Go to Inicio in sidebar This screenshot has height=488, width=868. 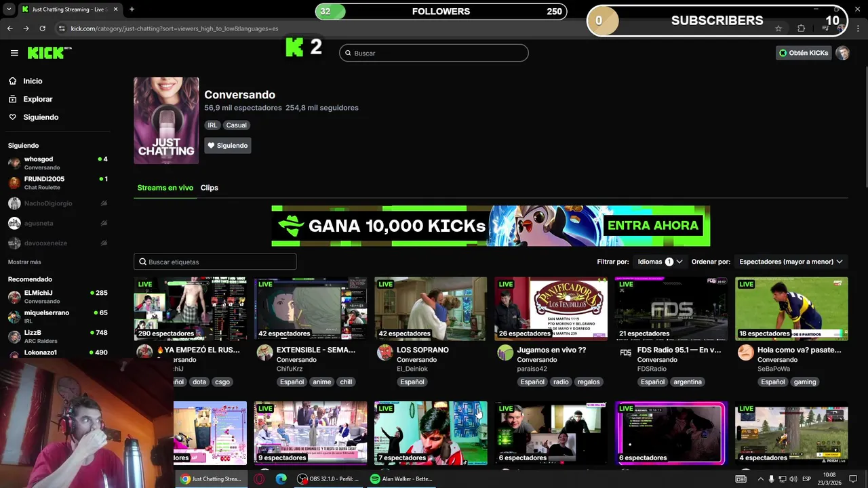click(x=33, y=81)
